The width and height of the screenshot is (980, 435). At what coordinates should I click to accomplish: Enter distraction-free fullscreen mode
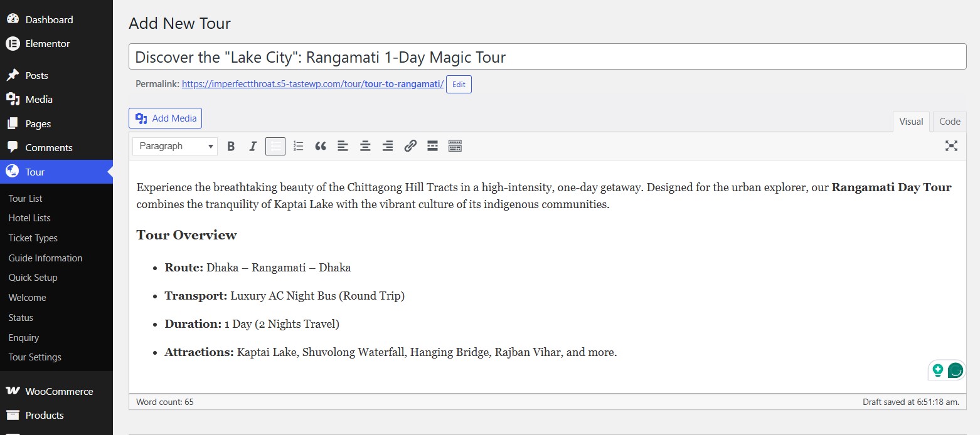[951, 146]
